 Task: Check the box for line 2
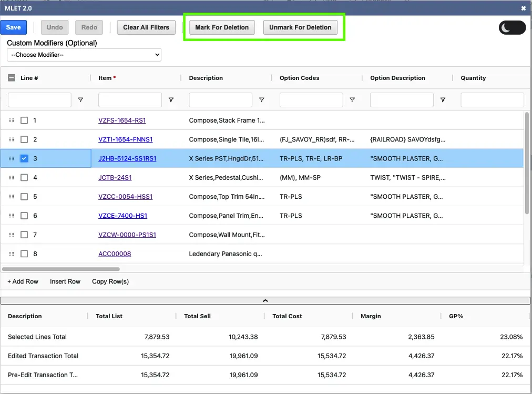(24, 139)
